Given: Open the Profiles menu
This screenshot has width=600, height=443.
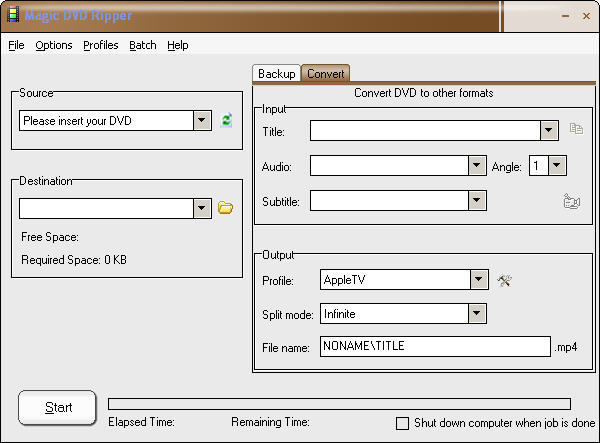Looking at the screenshot, I should coord(101,45).
